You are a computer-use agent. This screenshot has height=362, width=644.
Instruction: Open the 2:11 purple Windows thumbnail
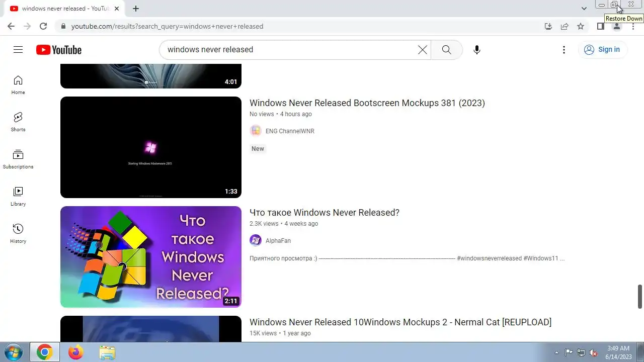151,257
